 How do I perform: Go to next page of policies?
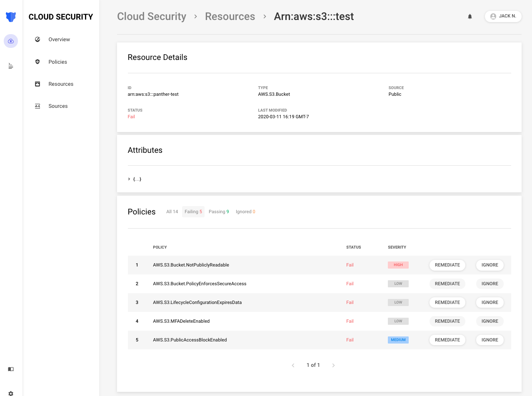tap(333, 365)
